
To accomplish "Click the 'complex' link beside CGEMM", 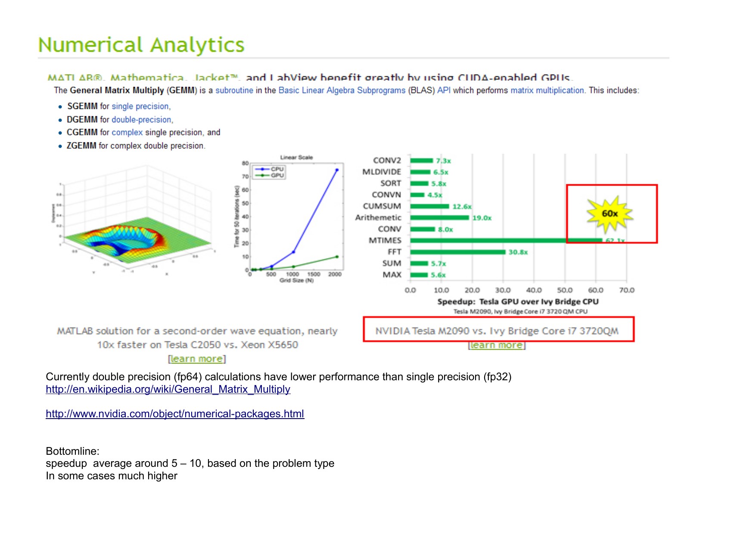I will coord(127,133).
